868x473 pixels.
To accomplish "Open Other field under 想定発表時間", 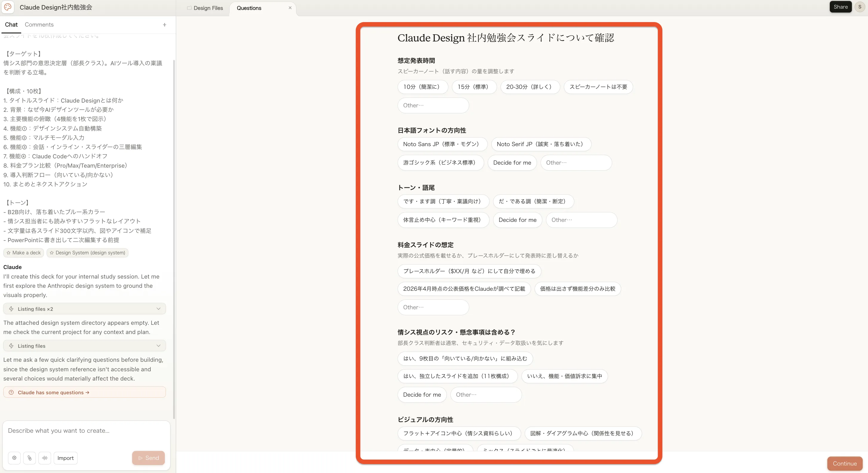I will click(x=433, y=105).
